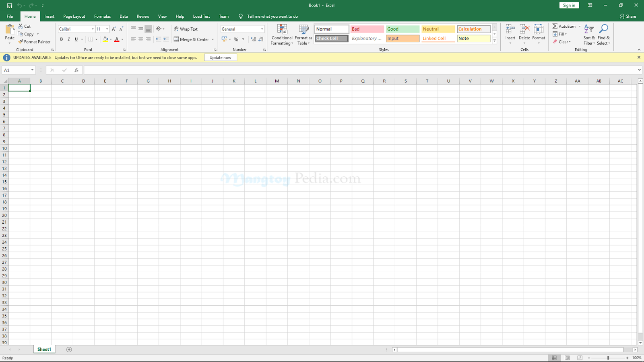Apply italic formatting
Screen dimensions: 644x362
pyautogui.click(x=68, y=39)
